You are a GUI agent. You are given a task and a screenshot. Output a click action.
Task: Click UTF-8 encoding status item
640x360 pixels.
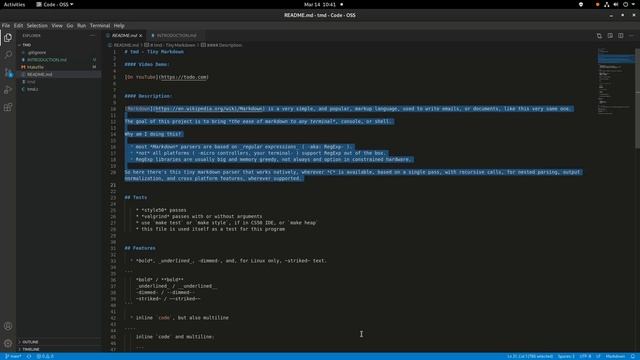585,356
